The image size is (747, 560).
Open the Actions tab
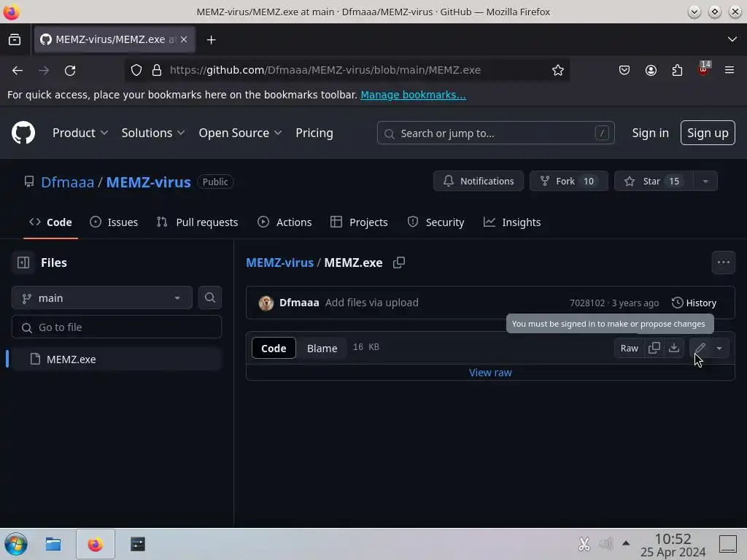coord(285,222)
